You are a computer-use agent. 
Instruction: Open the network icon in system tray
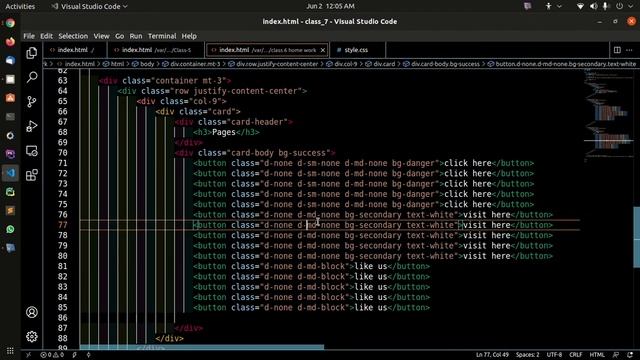click(x=580, y=6)
